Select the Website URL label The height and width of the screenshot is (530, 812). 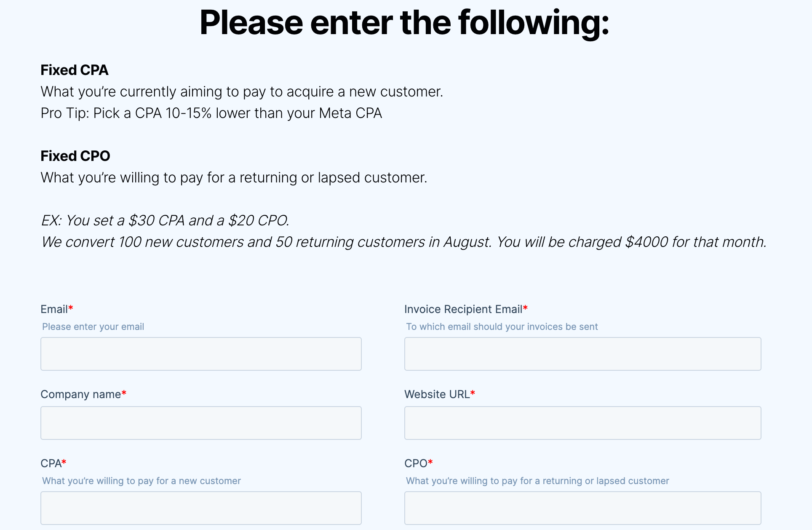(436, 394)
